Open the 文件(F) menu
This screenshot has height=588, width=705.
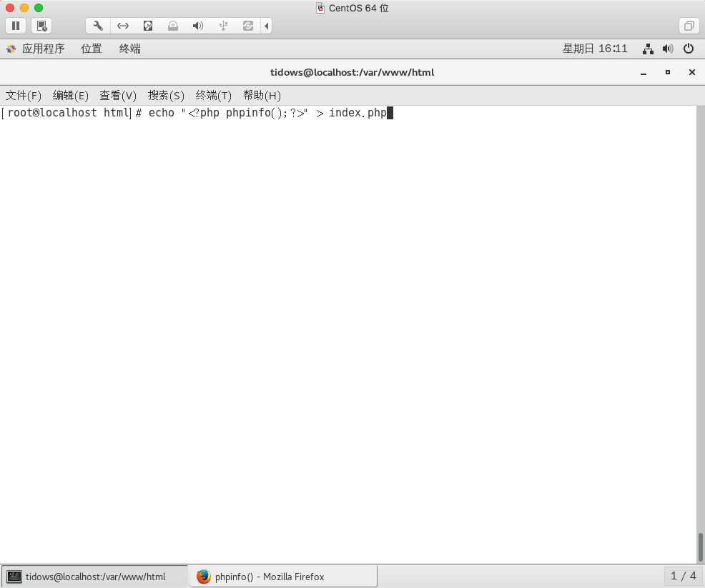point(24,95)
